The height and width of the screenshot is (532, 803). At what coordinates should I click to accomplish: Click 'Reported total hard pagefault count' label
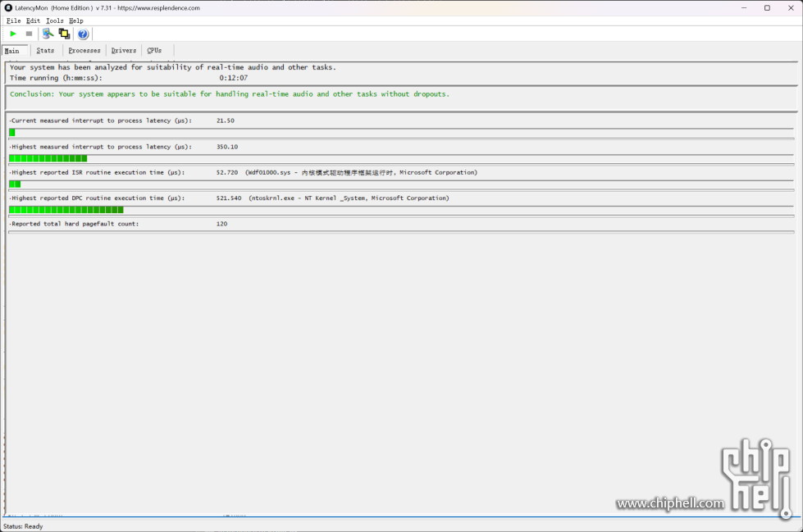(75, 224)
